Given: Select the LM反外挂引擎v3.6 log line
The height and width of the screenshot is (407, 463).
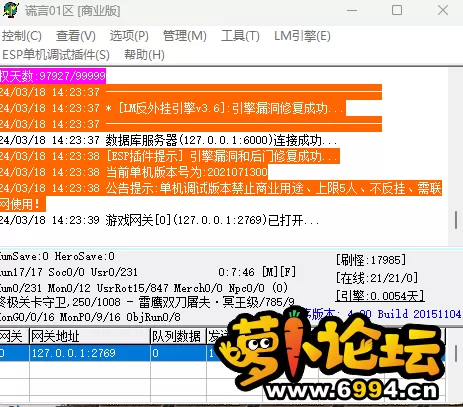Looking at the screenshot, I should pyautogui.click(x=173, y=108).
